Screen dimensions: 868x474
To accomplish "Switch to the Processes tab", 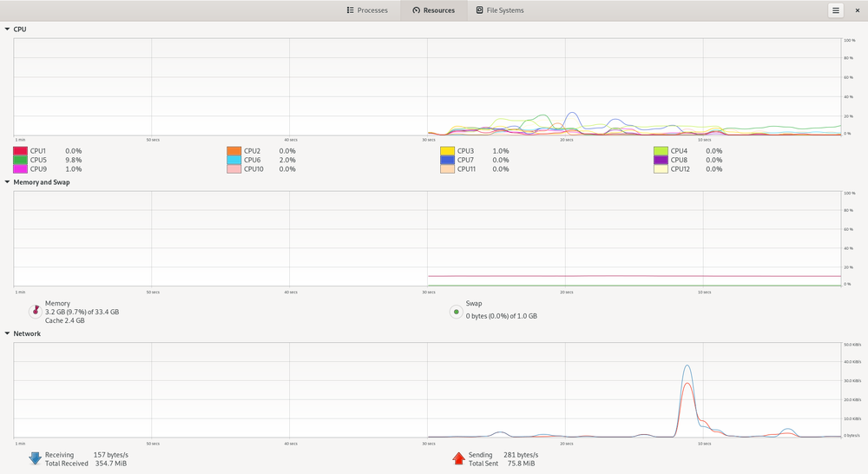I will point(366,10).
